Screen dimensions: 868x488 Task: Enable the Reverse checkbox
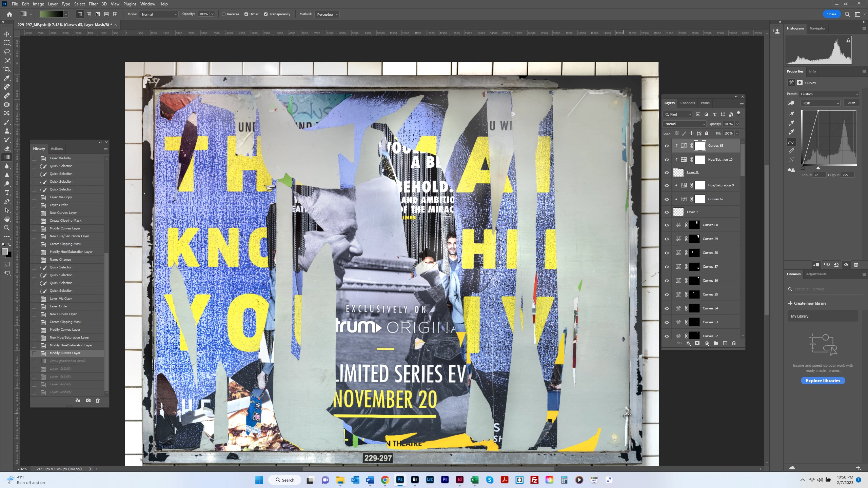pyautogui.click(x=224, y=14)
